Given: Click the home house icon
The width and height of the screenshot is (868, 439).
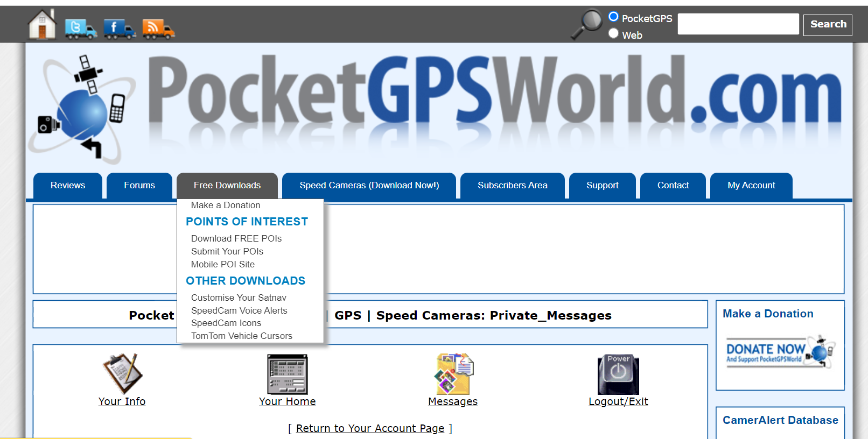Looking at the screenshot, I should [42, 25].
